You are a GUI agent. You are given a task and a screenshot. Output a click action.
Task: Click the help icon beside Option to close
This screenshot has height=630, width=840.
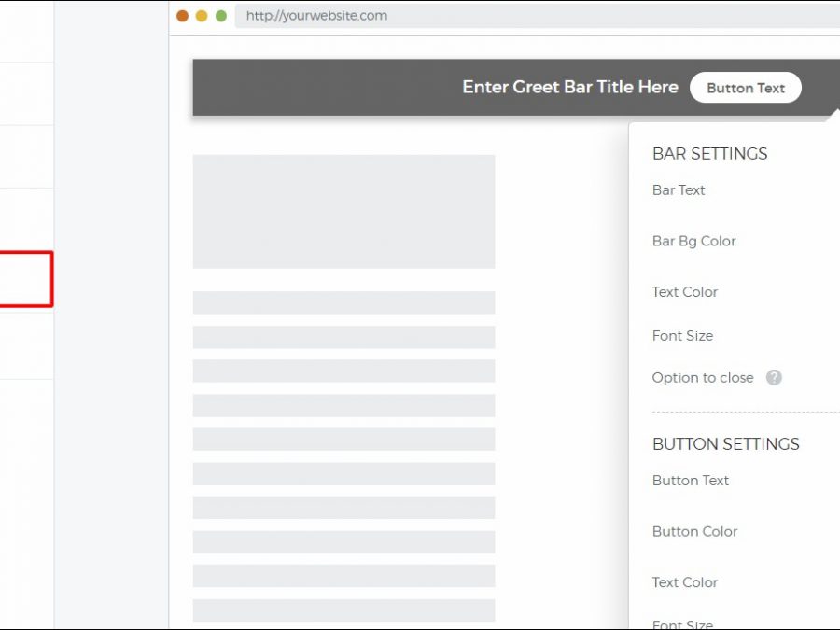tap(774, 378)
